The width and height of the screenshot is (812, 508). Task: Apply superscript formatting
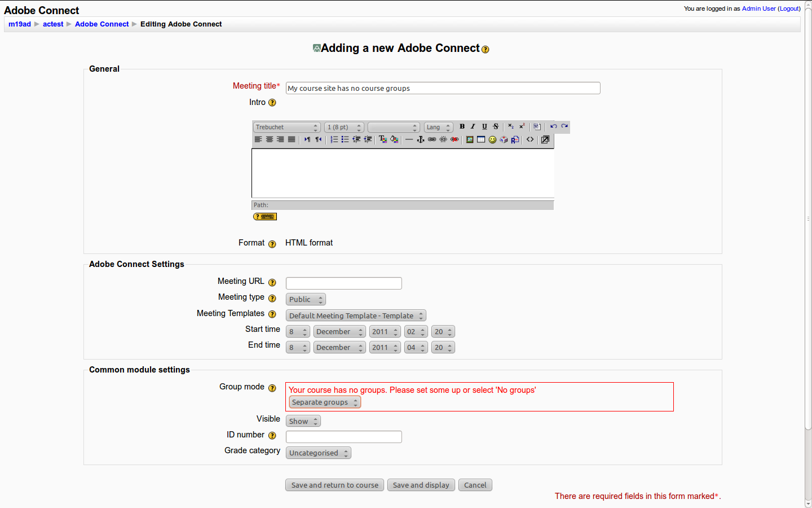click(x=522, y=126)
